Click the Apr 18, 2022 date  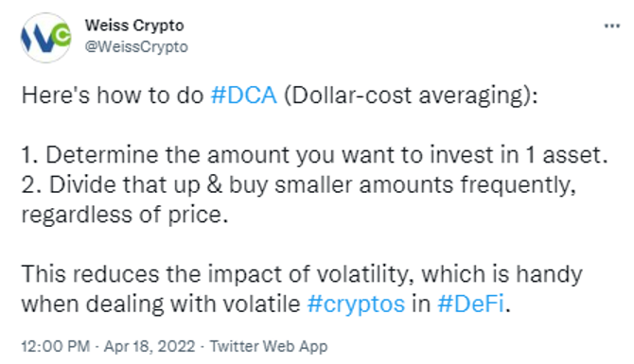click(150, 346)
